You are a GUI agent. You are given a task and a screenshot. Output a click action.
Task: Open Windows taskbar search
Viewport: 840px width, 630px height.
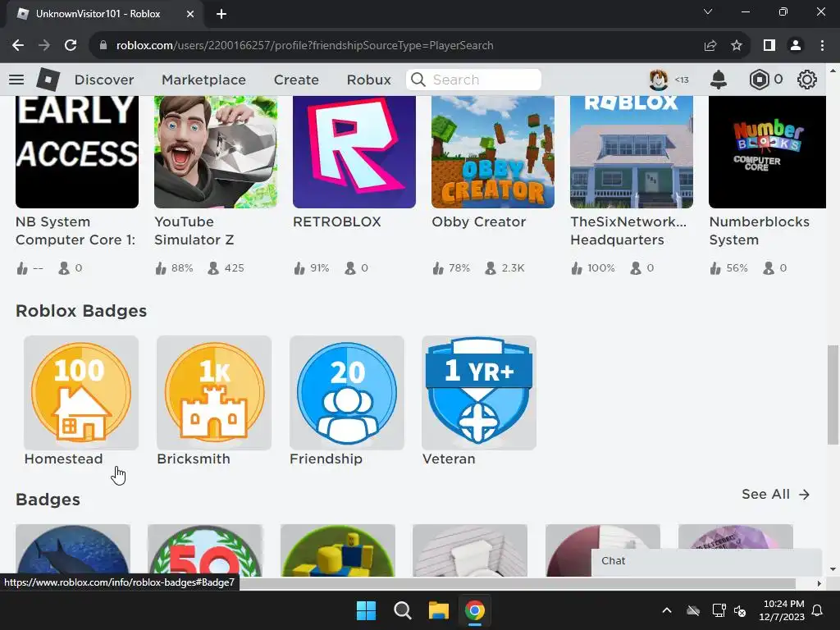pos(402,610)
